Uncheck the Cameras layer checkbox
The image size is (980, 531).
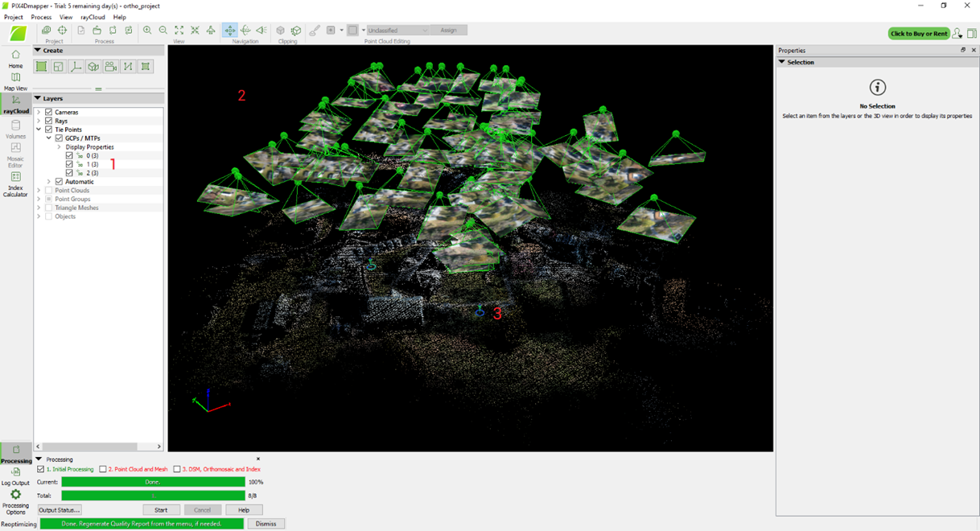pyautogui.click(x=49, y=113)
